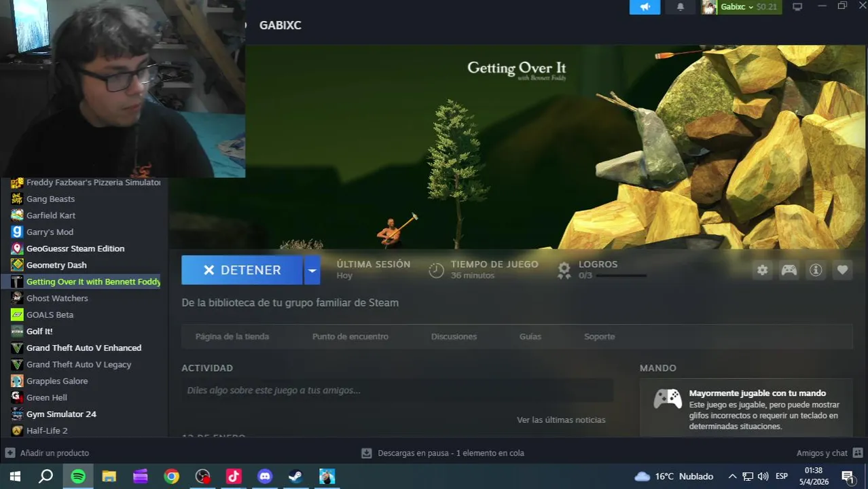Screen dimensions: 868x489
Task: Click the TIEMPO DE JUEGO clock icon
Action: coord(436,270)
